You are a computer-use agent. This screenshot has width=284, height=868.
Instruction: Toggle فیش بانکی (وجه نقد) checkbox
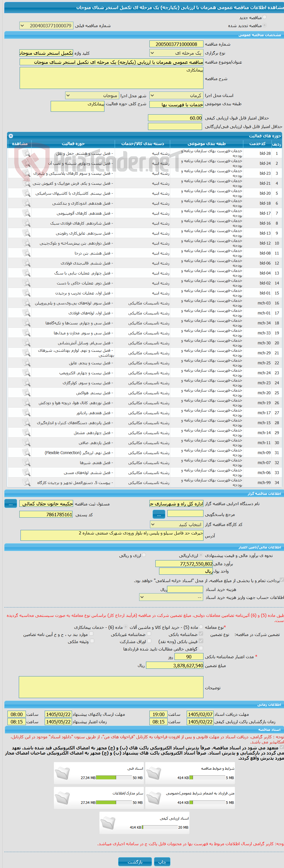pyautogui.click(x=201, y=641)
